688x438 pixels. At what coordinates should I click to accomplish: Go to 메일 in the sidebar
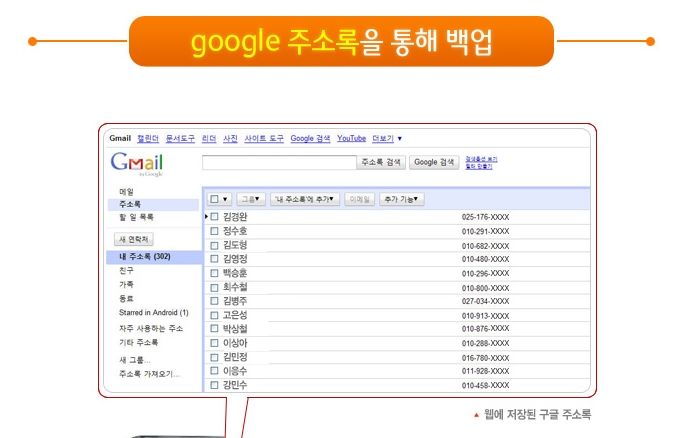[x=126, y=191]
